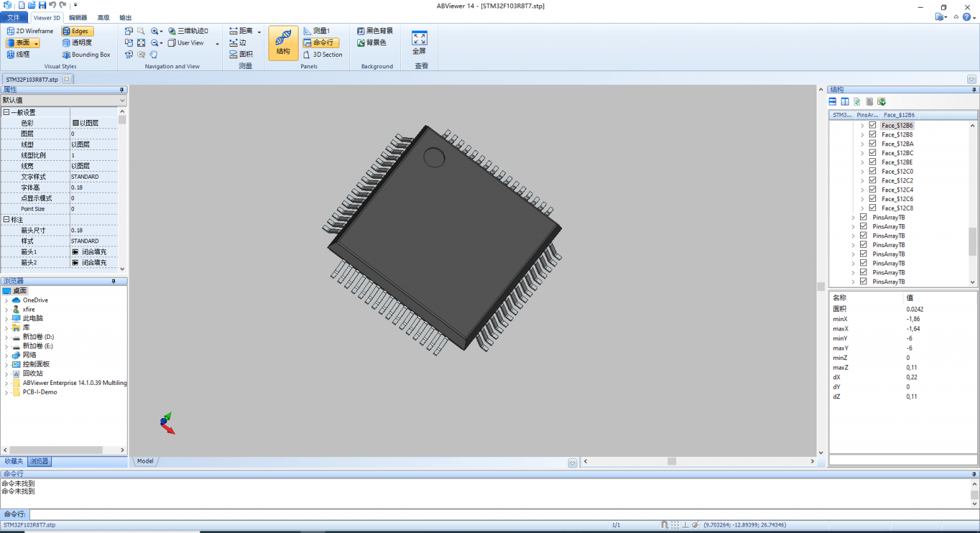Activate the 三维轨迹□ orbit tool
Image resolution: width=980 pixels, height=533 pixels.
[x=192, y=30]
